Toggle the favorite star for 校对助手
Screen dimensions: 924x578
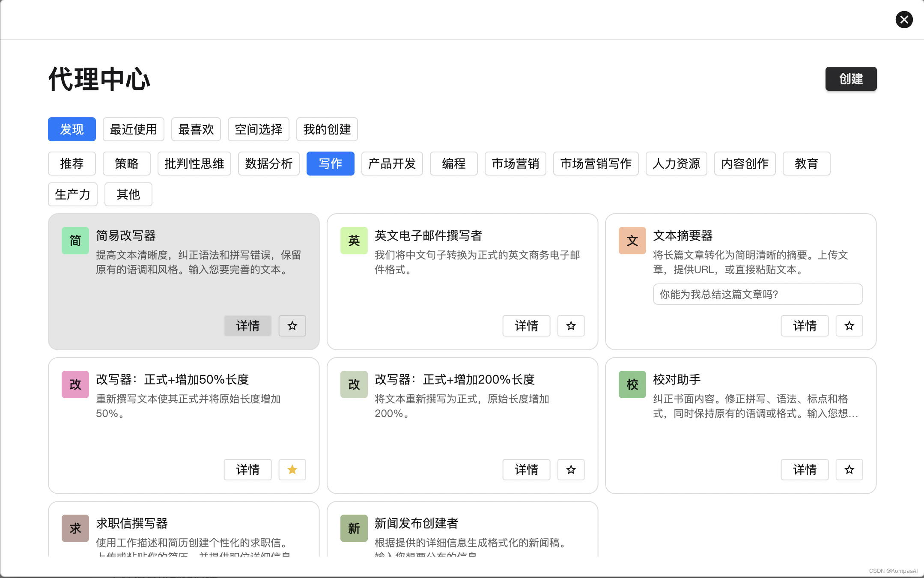849,470
